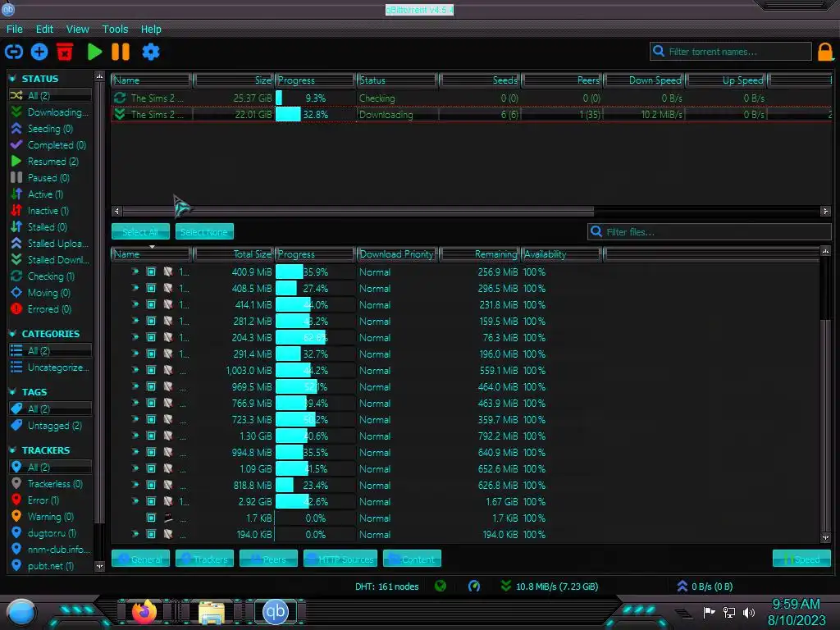Screen dimensions: 840x630
Task: Collapse the STATUS sidebar section
Action: tap(13, 79)
